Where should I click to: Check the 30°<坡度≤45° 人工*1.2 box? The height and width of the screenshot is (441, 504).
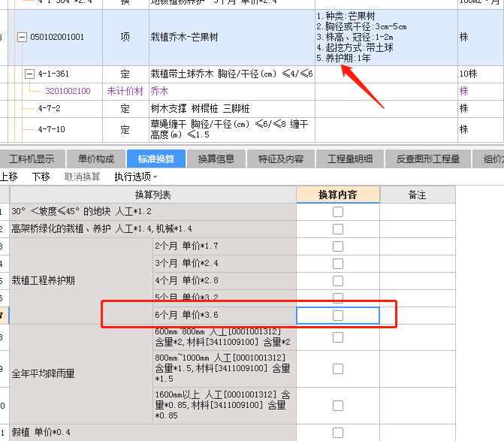point(338,212)
